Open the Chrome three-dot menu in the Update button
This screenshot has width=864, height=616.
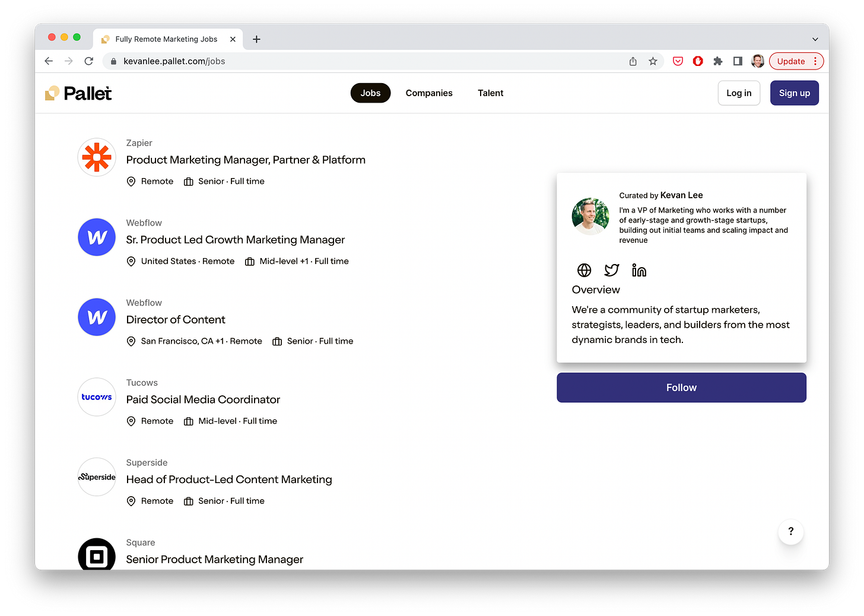pos(815,61)
